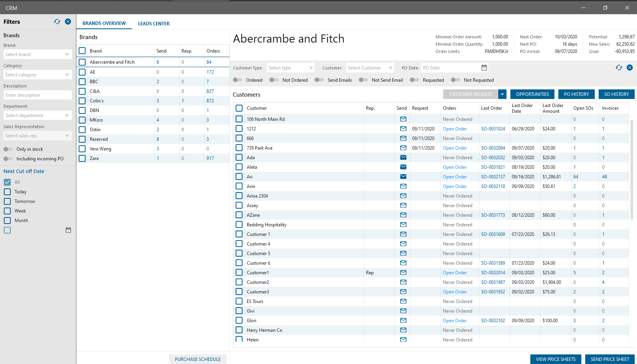Tick the checkbox for customer Ari
Screen dimensions: 637x364
coord(239,177)
